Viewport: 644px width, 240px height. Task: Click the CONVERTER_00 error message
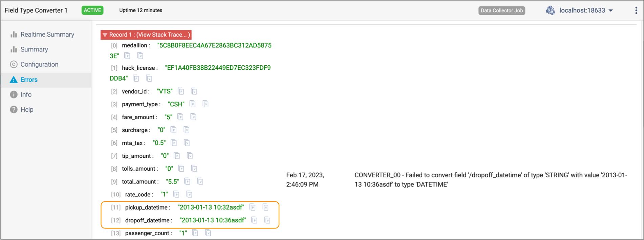click(x=491, y=180)
